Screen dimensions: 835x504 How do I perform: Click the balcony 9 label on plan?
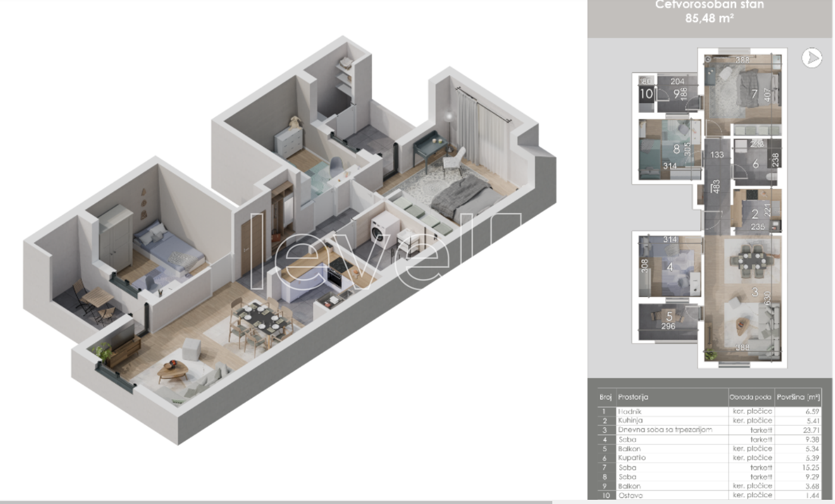tap(677, 94)
